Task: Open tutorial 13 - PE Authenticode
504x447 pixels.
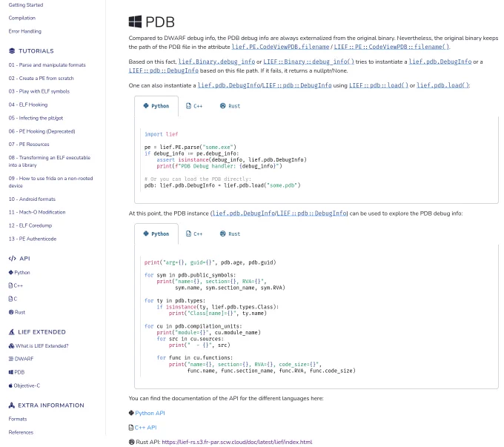Action: [x=33, y=239]
